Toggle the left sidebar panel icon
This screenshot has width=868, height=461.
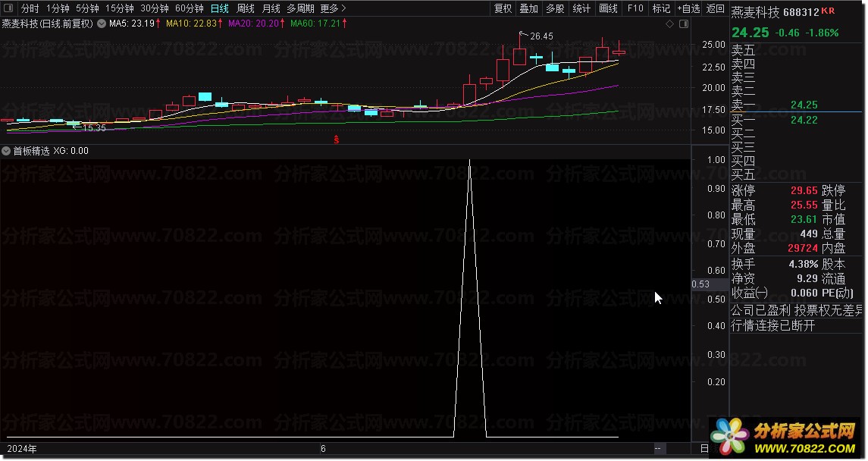point(8,8)
